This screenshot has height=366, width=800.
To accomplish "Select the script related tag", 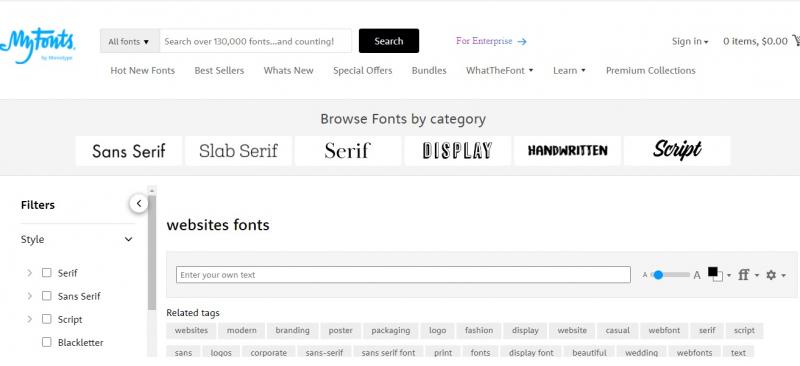I will tap(744, 330).
